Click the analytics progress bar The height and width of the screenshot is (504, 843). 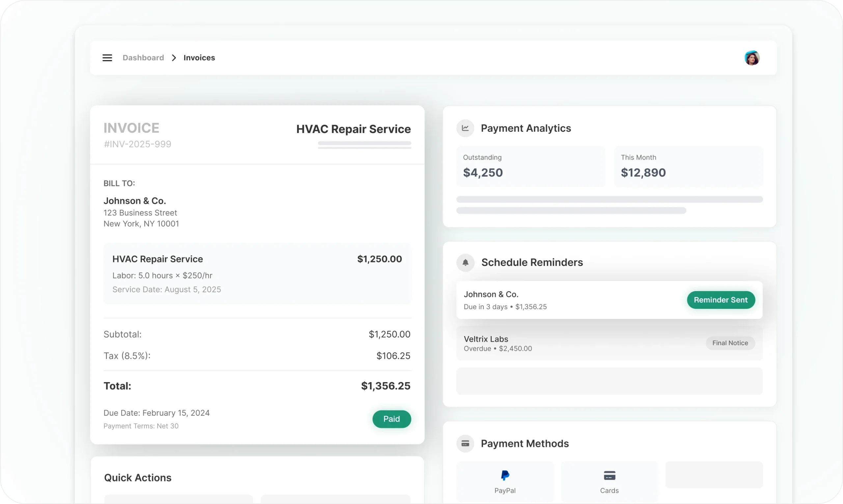609,199
